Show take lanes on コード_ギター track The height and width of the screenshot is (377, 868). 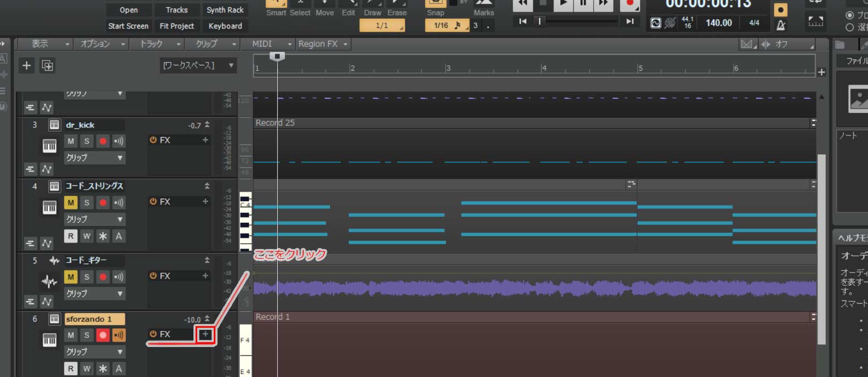(x=30, y=302)
